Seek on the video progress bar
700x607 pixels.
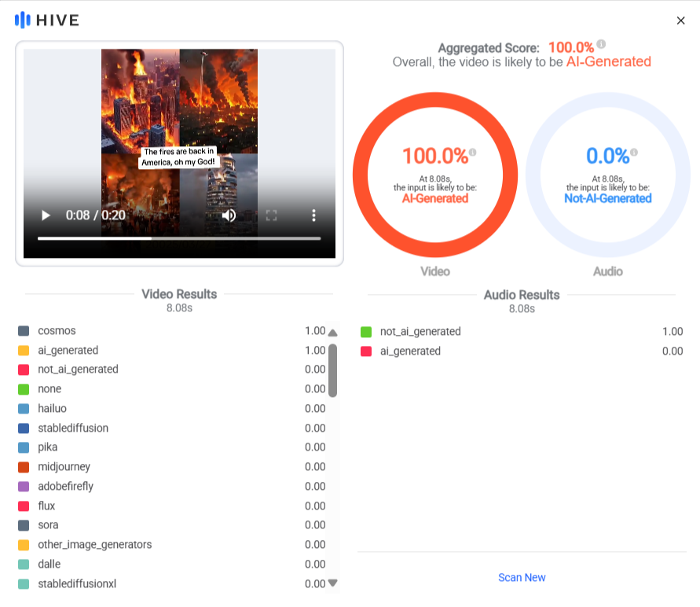179,238
